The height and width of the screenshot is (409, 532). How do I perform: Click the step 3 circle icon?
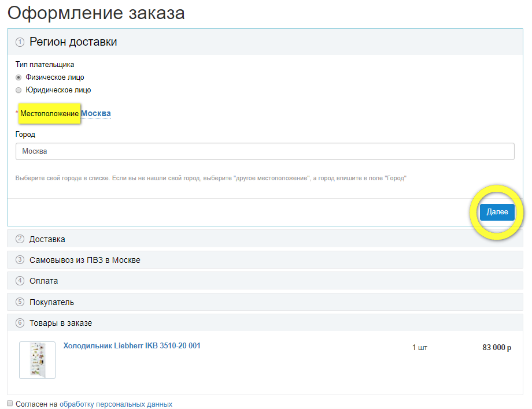[x=20, y=259]
